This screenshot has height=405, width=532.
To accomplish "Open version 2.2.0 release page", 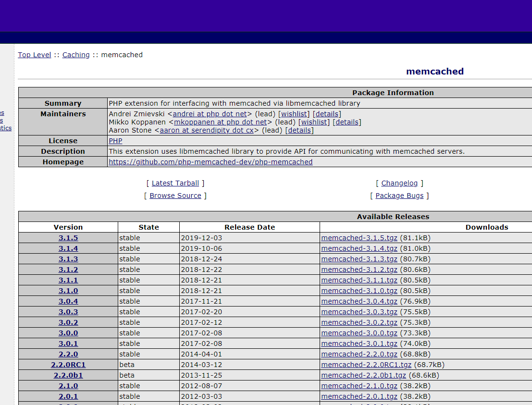I will (68, 354).
